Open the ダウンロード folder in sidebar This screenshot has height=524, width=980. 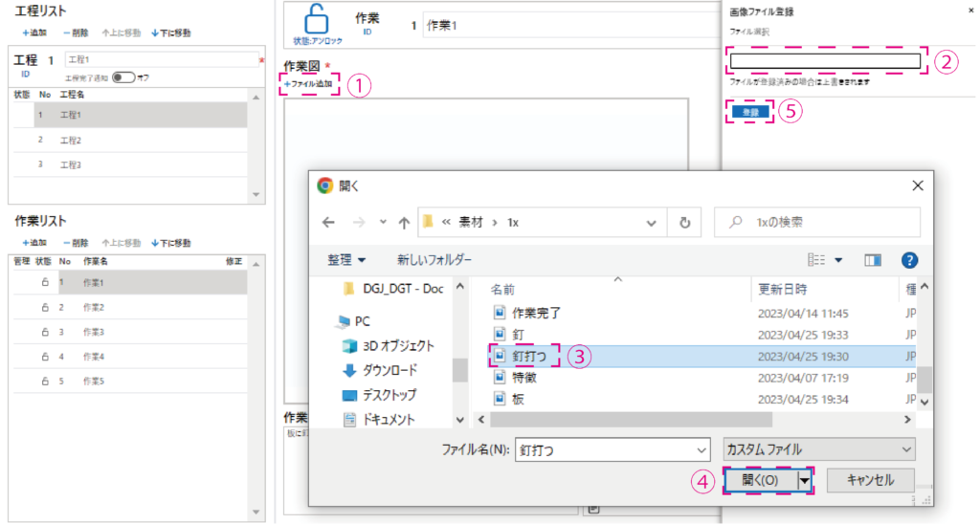click(389, 371)
